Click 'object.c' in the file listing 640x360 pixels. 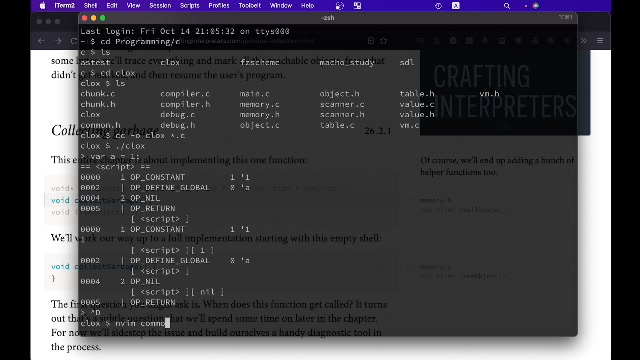(x=260, y=125)
